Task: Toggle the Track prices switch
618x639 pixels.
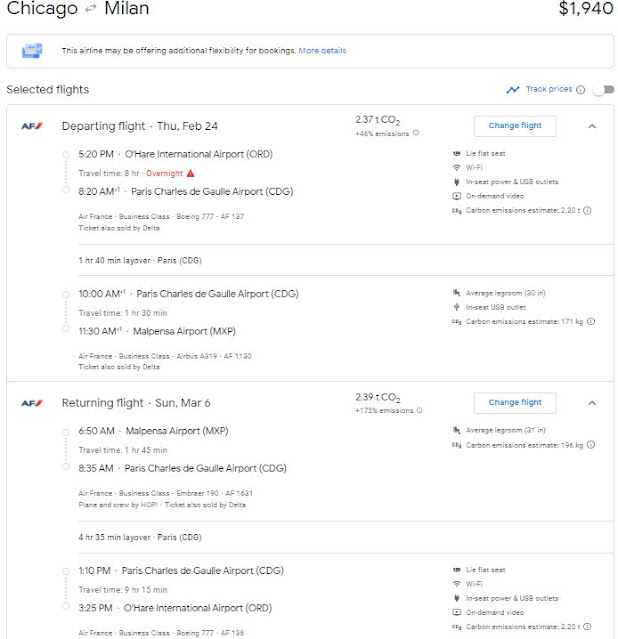Action: (604, 90)
